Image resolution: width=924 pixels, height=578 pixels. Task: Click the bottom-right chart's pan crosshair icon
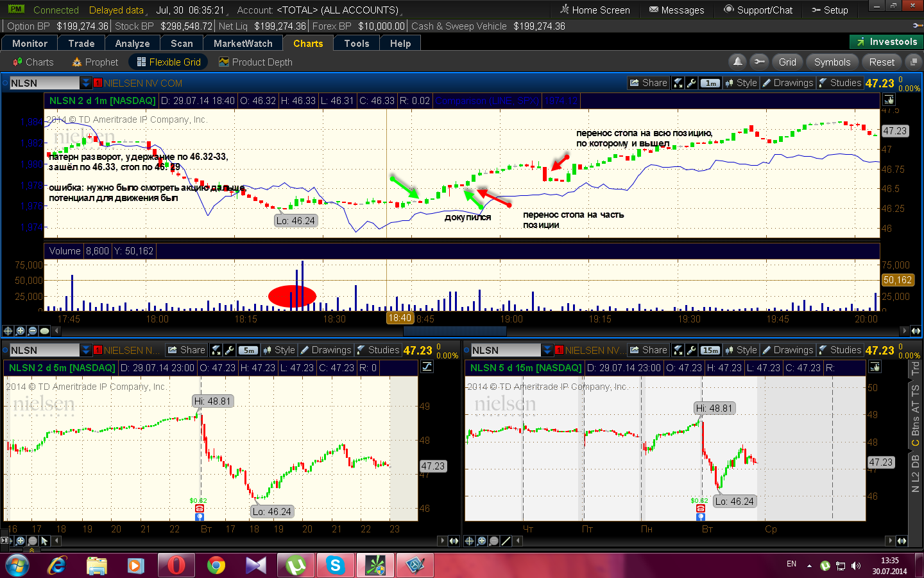click(x=469, y=541)
